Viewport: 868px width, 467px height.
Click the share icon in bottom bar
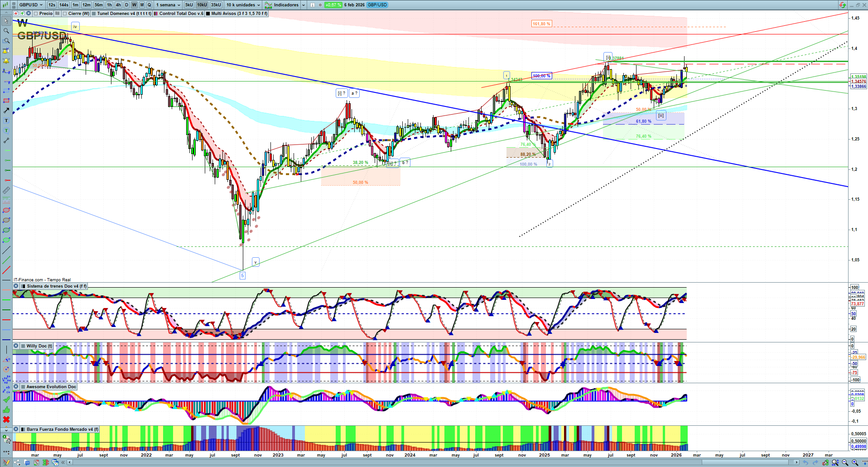click(x=17, y=462)
